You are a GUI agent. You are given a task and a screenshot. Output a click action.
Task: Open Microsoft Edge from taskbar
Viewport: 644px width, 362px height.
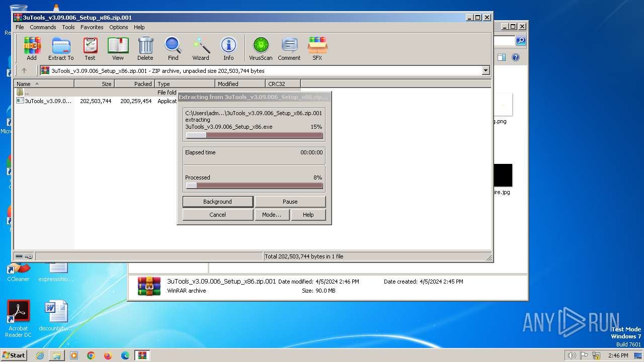[125, 355]
